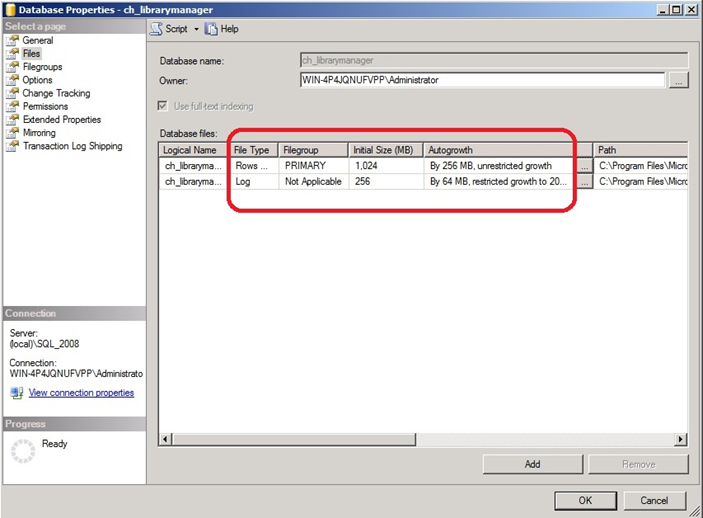Open autogrowth ellipsis for the Log file
Screen dimensions: 703x518
tap(584, 182)
